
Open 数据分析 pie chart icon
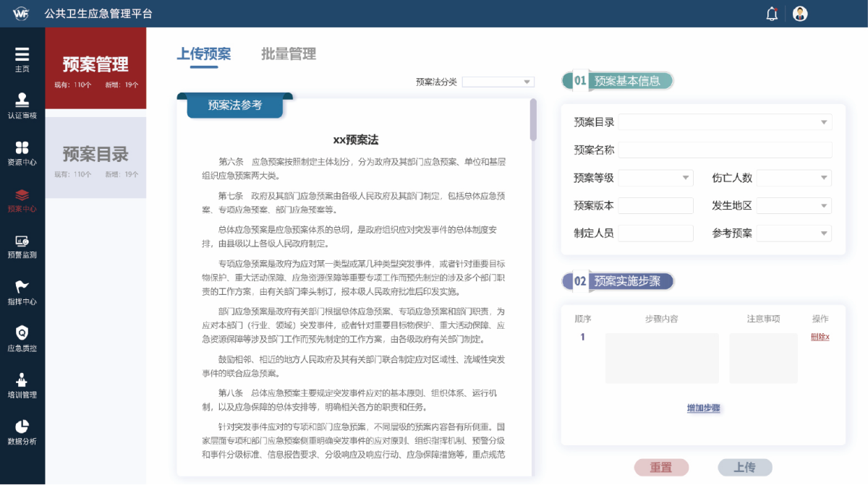[x=22, y=426]
